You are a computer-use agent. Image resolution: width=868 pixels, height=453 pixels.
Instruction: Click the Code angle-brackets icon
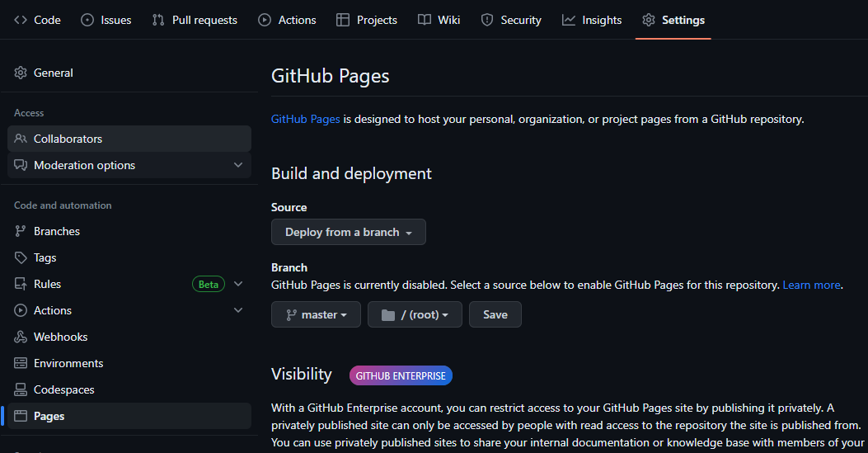click(x=21, y=20)
